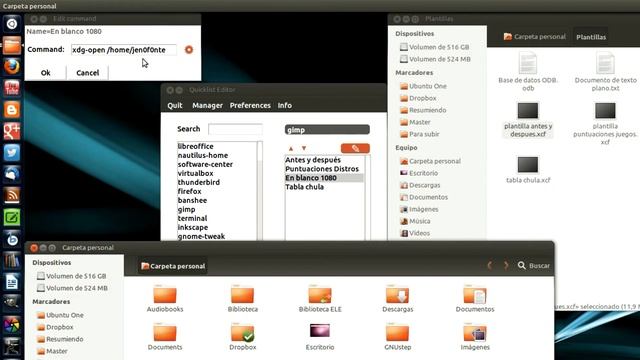This screenshot has height=360, width=640.
Task: Select 'Antes y después' quicklist entry
Action: (x=313, y=160)
